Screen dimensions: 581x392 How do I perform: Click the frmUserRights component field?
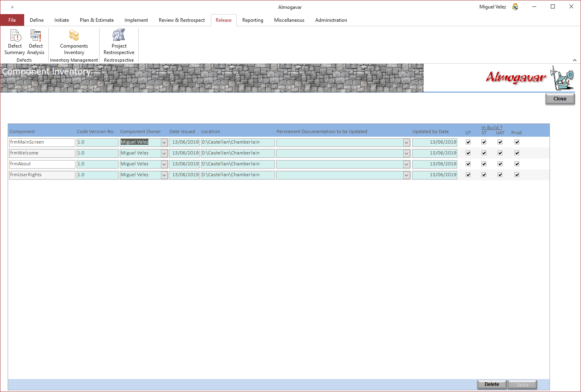click(42, 175)
